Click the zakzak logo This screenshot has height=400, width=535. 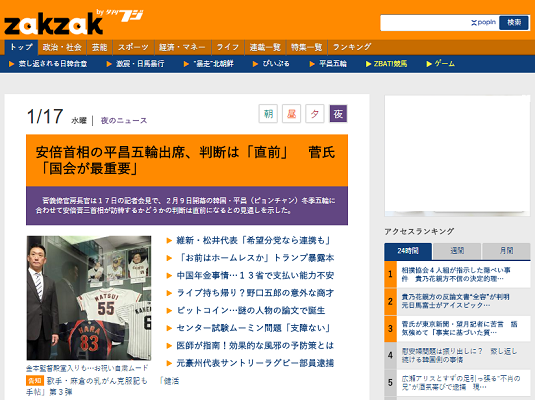coord(53,23)
